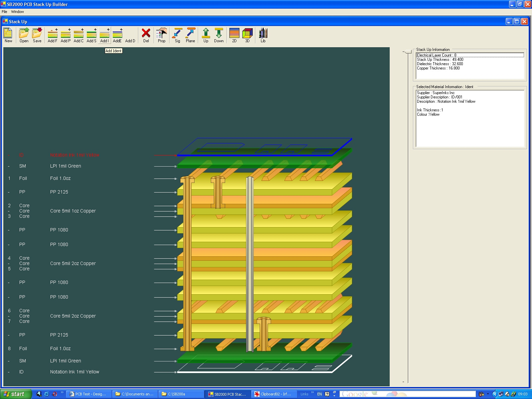This screenshot has width=532, height=399.
Task: Open the File menu
Action: point(4,12)
